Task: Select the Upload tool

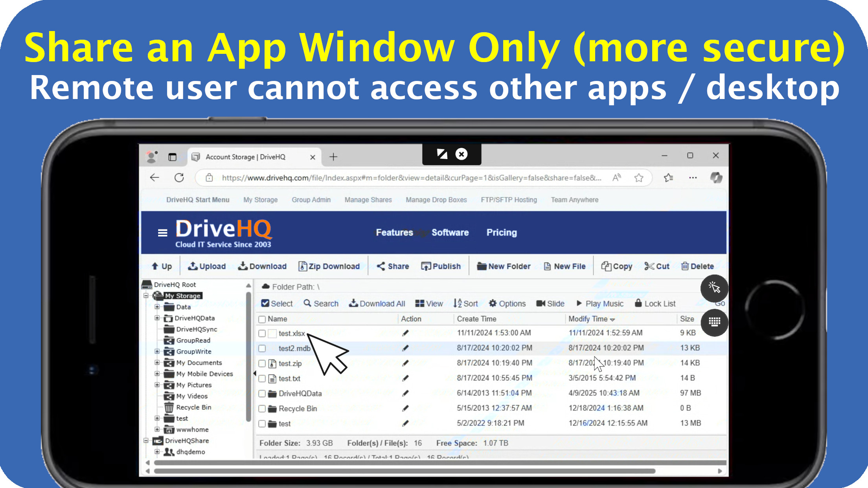Action: [206, 266]
